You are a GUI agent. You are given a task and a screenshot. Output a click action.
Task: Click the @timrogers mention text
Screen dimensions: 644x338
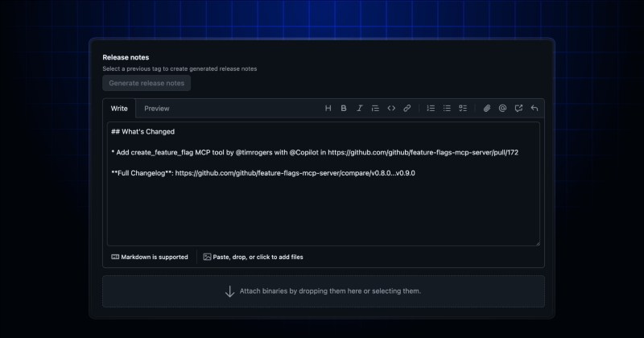point(254,152)
